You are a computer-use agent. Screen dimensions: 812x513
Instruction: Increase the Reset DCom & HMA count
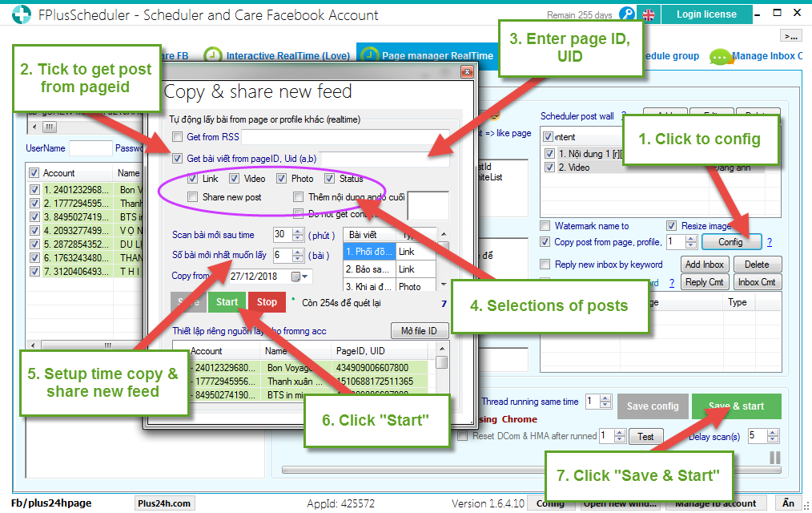[619, 433]
